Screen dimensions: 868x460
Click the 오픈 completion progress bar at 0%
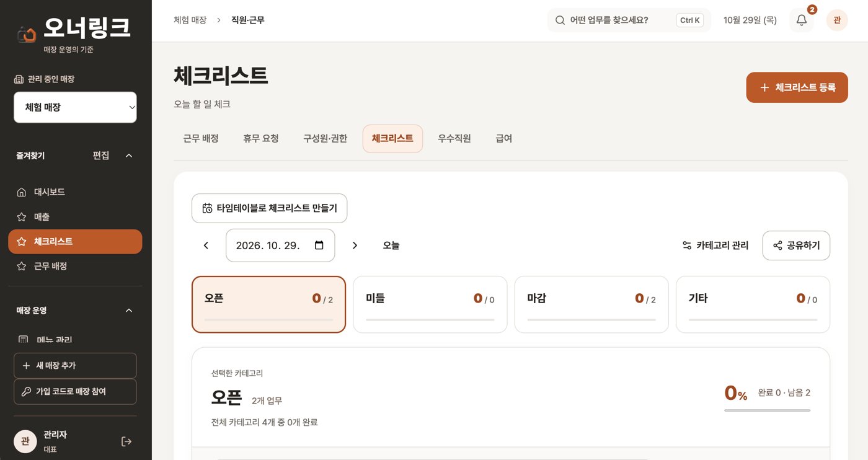tap(767, 410)
